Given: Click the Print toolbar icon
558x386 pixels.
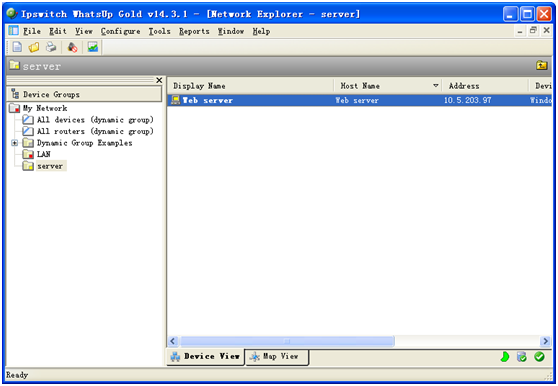Looking at the screenshot, I should (51, 47).
